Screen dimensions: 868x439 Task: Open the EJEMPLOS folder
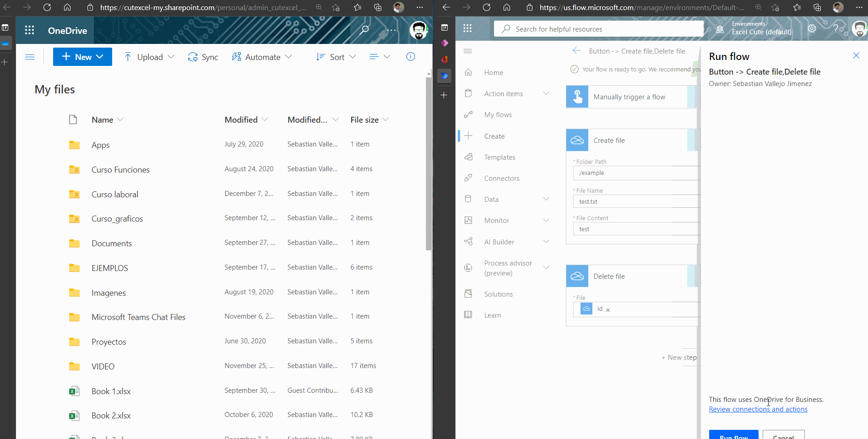point(110,268)
